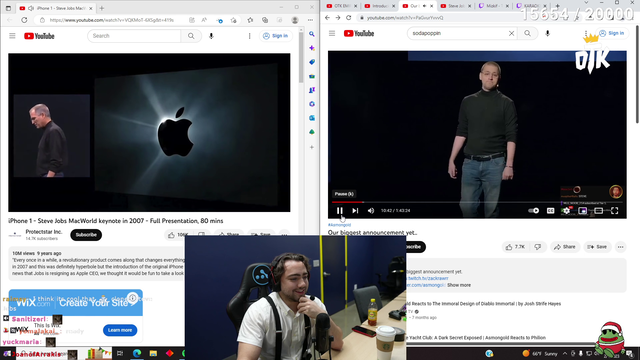
Task: Open 'Reacts to The Immoral Design of Diablo Immortal' video
Action: coord(484,304)
